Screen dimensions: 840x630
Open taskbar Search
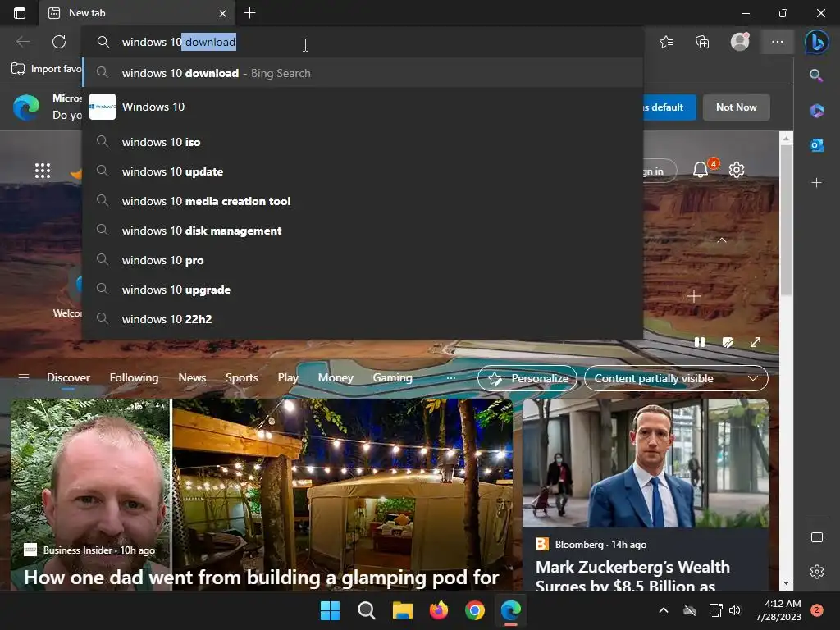(367, 610)
